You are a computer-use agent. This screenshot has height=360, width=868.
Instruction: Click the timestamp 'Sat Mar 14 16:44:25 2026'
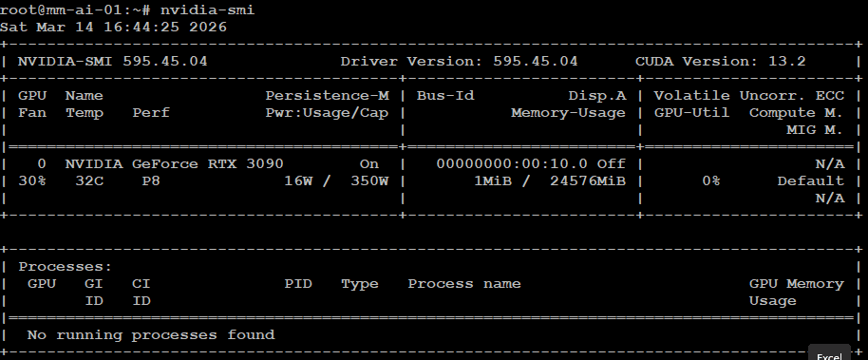(x=113, y=28)
